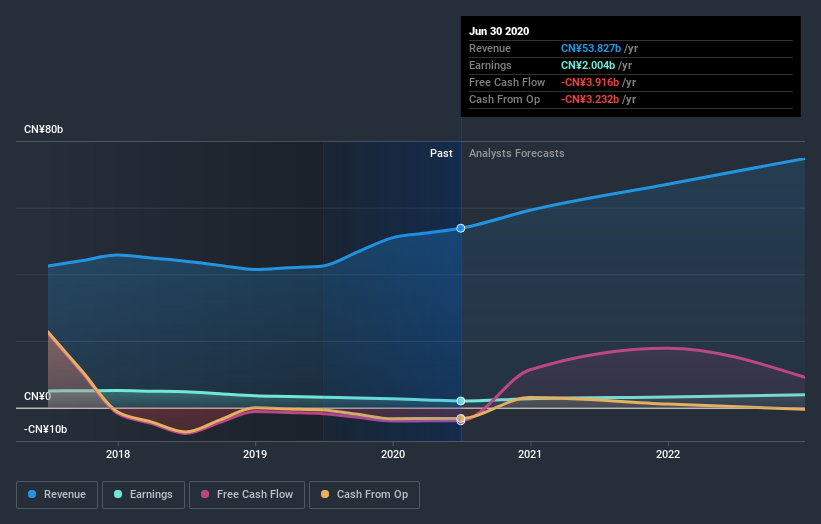Click the 'Free Cash Flow' row label in tooltip
The width and height of the screenshot is (821, 524).
click(x=507, y=82)
